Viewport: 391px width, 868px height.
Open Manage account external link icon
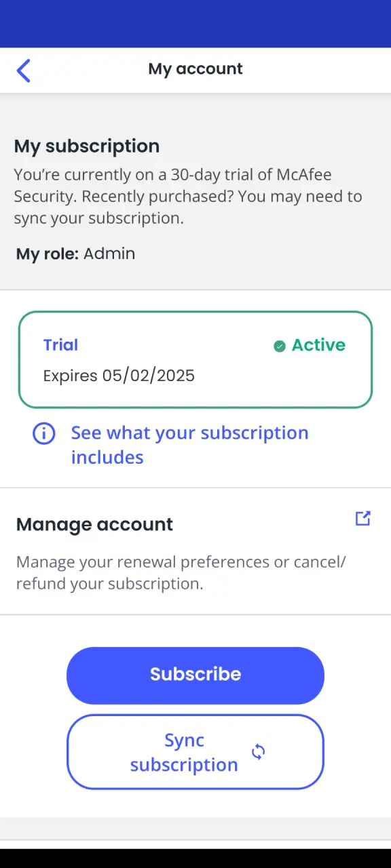363,519
